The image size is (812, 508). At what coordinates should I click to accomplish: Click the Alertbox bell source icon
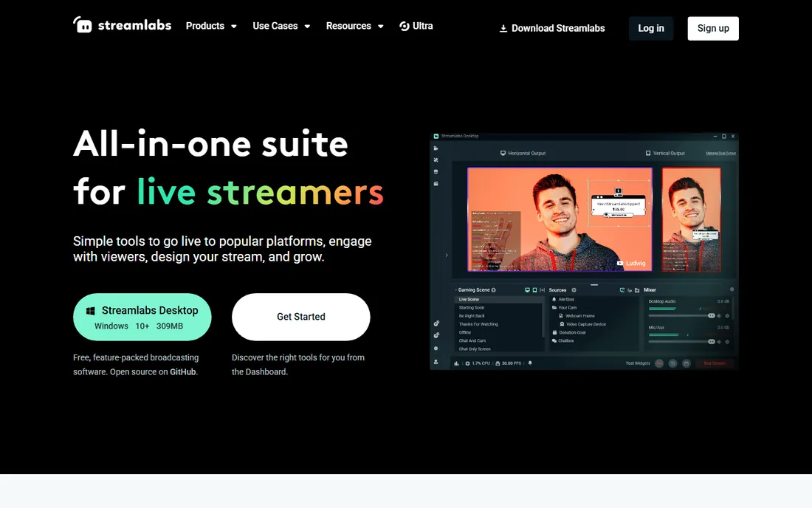554,299
